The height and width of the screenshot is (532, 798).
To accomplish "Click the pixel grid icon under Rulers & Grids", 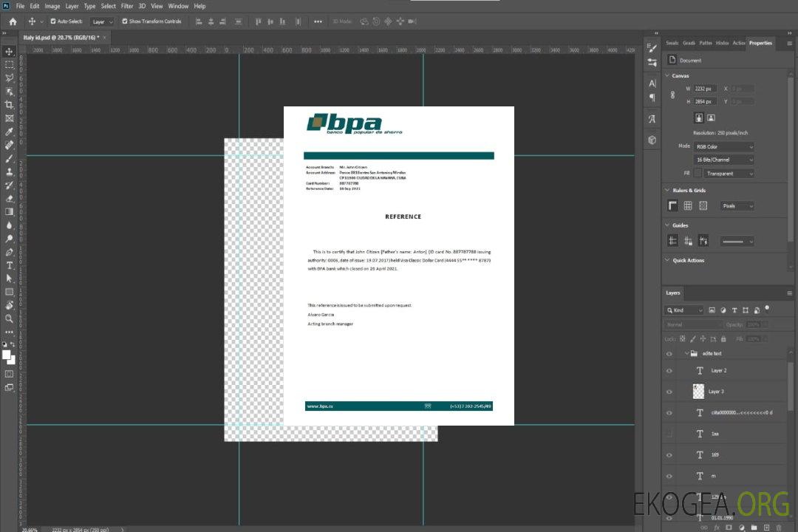I will click(703, 206).
